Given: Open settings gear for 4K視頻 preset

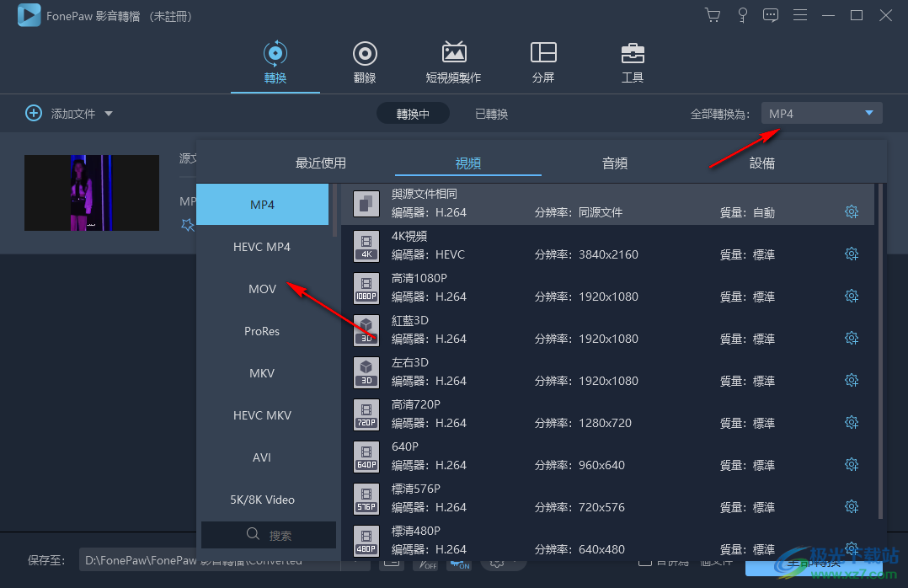Looking at the screenshot, I should pos(852,254).
